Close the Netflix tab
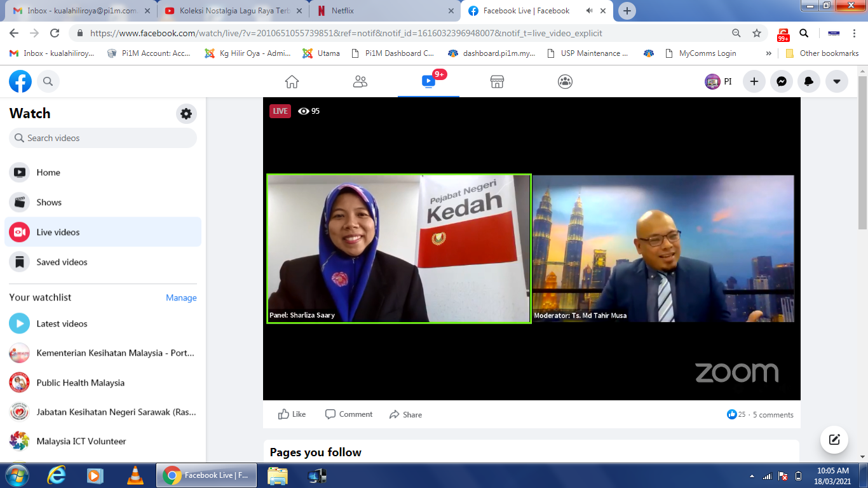The image size is (868, 488). click(451, 11)
